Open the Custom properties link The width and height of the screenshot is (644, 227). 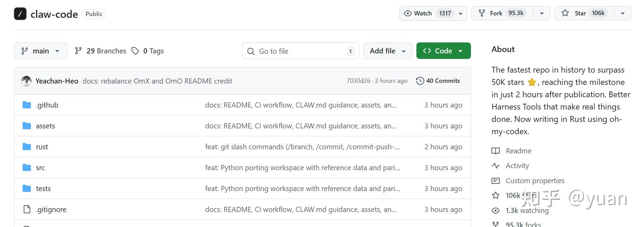535,180
